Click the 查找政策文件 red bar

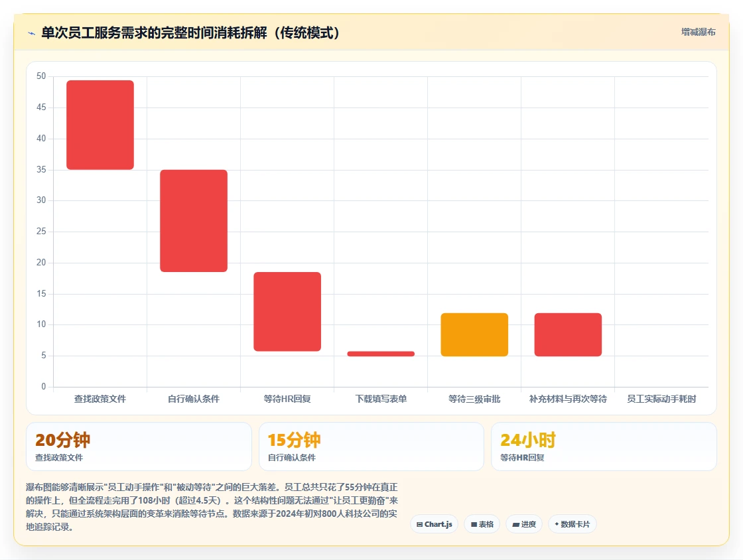point(100,125)
